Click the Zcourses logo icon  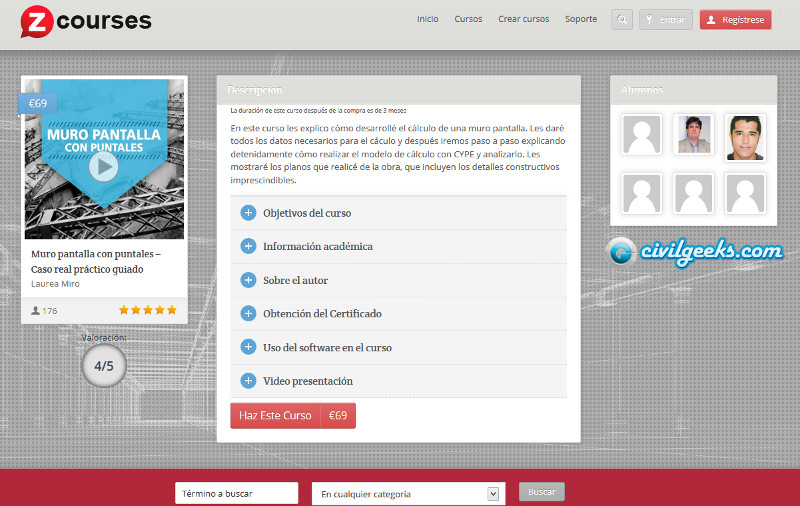tap(35, 21)
